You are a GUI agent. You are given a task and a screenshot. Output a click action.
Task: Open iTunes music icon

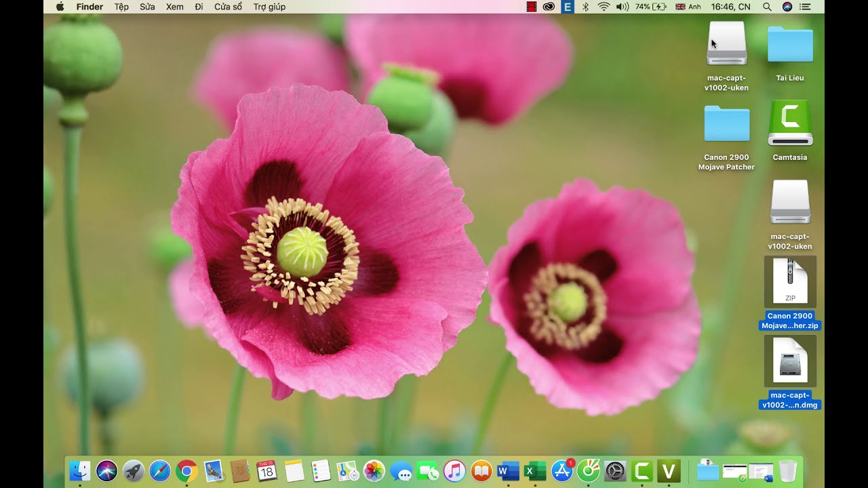454,470
